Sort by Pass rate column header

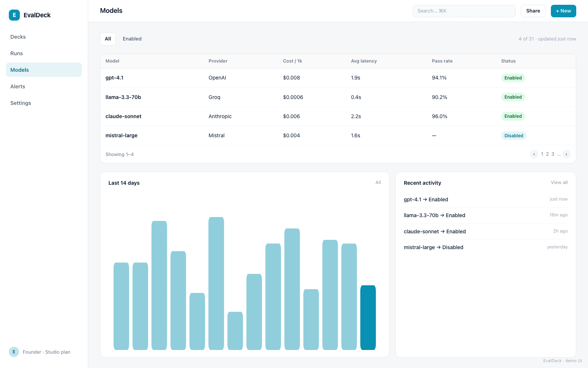point(442,61)
